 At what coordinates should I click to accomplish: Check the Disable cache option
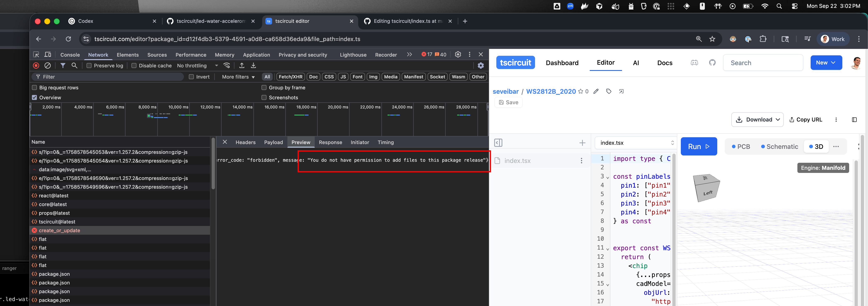pos(134,66)
